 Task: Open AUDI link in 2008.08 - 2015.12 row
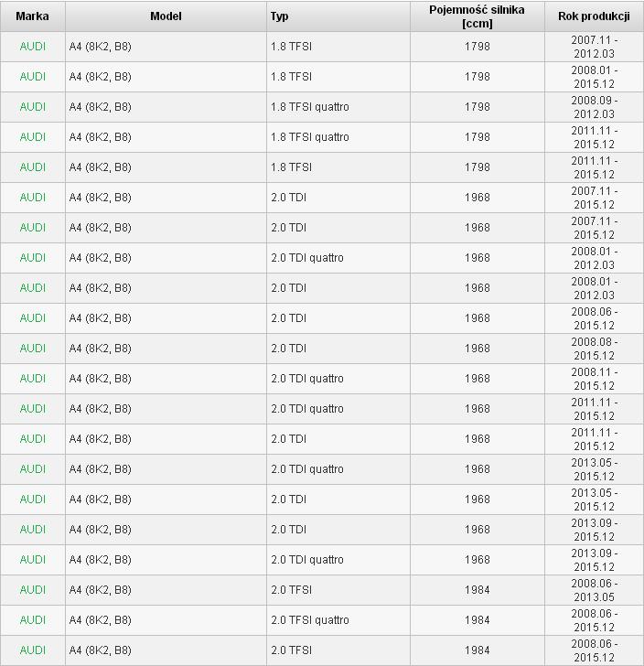point(32,349)
